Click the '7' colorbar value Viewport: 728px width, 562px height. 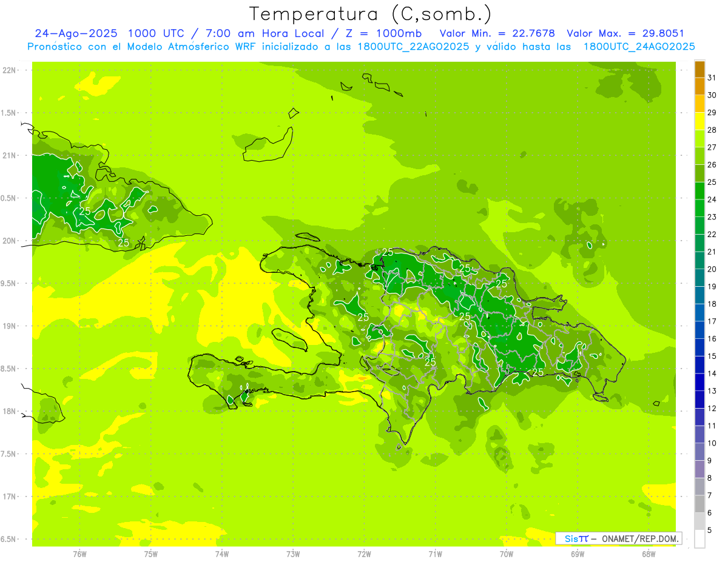click(710, 495)
